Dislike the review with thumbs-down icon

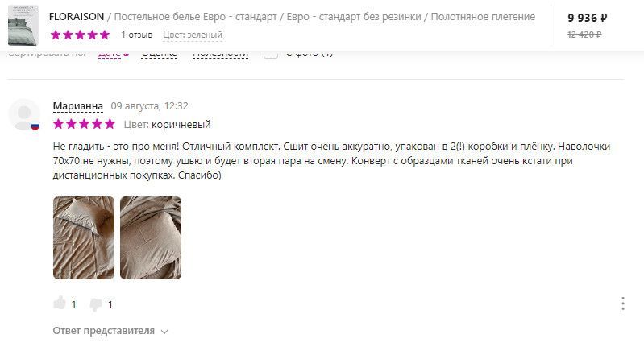pos(96,304)
